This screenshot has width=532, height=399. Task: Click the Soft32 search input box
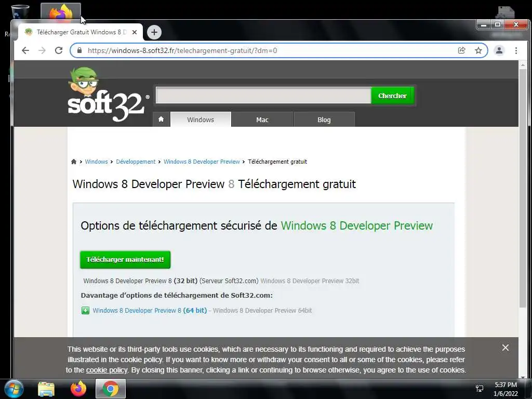(x=263, y=96)
